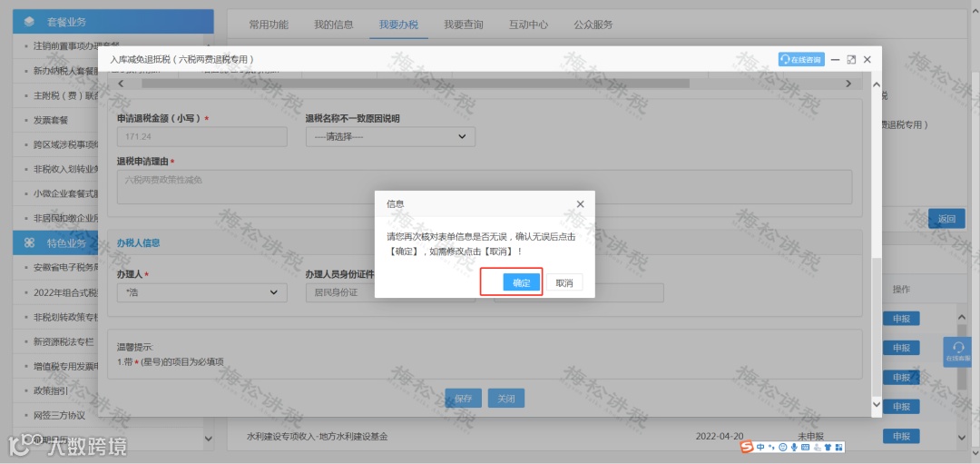Toggle the IME punctuation mode icon
980x464 pixels.
pyautogui.click(x=771, y=447)
